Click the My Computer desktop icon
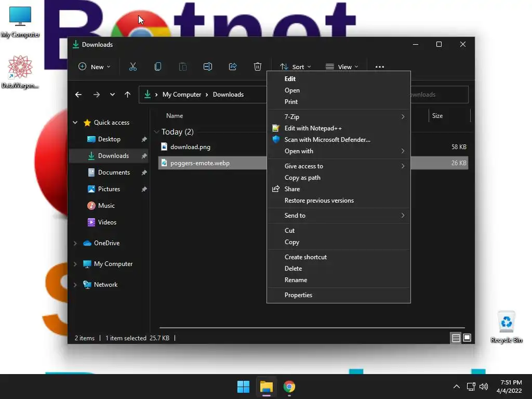 pyautogui.click(x=20, y=22)
